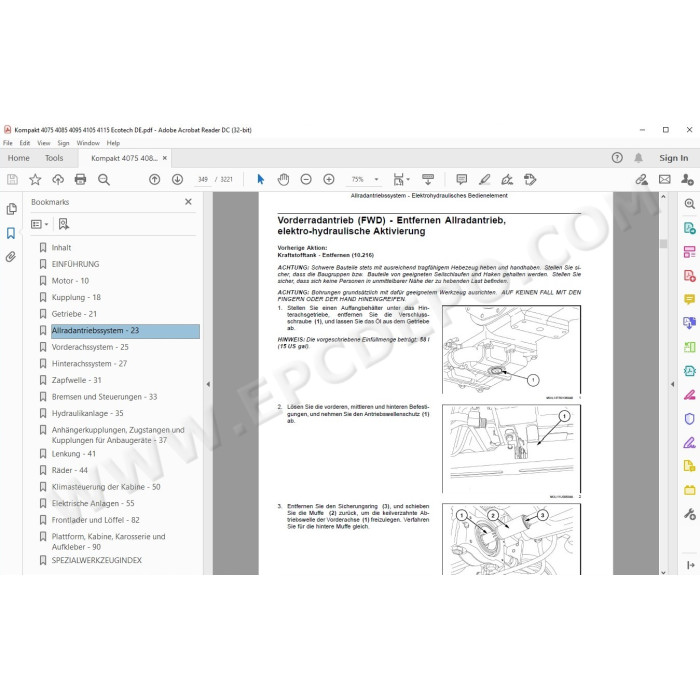Share a link to this file
This screenshot has height=700, width=700.
coord(642,179)
